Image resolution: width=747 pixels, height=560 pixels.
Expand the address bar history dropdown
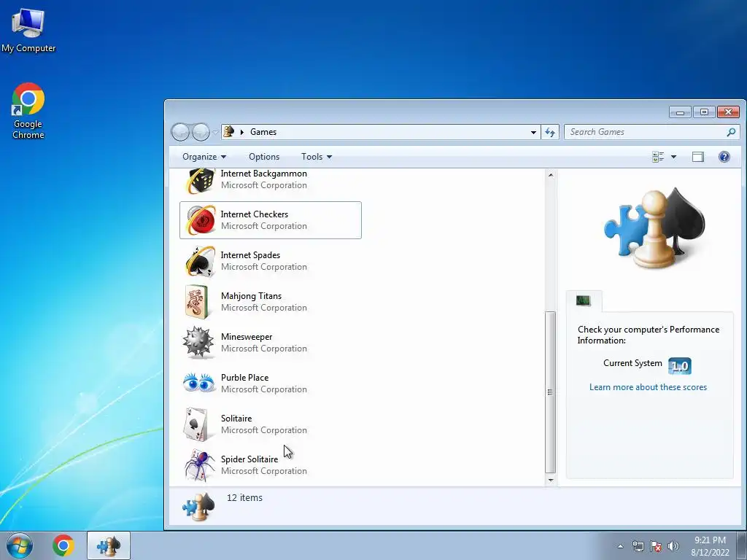tap(533, 133)
